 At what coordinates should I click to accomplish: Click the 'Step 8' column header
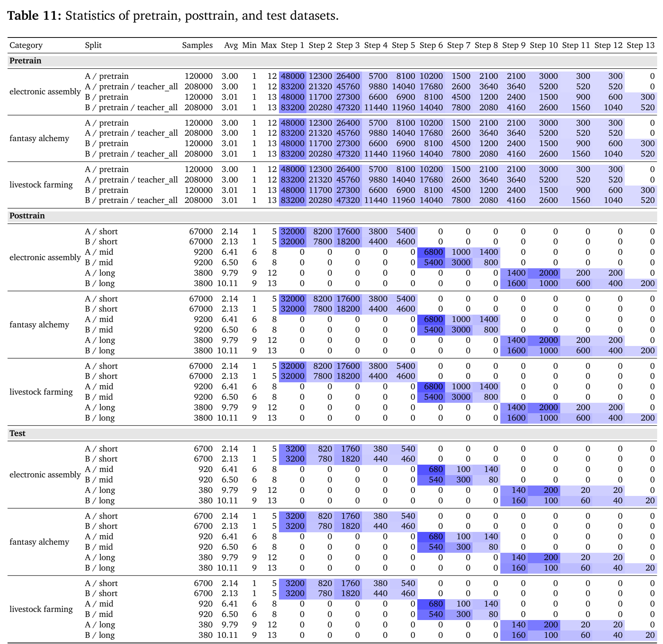(486, 45)
